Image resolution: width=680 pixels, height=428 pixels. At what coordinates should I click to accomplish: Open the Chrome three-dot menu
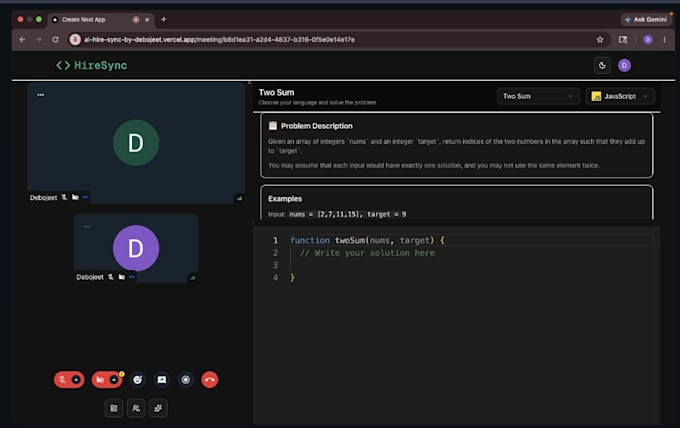click(664, 39)
